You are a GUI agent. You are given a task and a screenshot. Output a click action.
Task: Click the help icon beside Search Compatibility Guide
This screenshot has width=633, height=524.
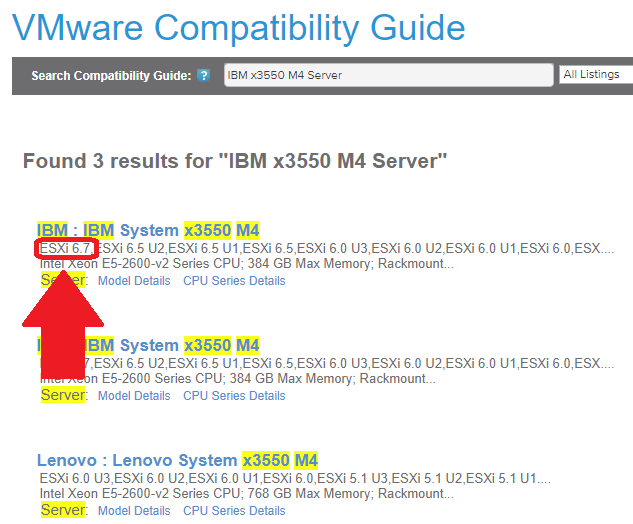point(204,76)
